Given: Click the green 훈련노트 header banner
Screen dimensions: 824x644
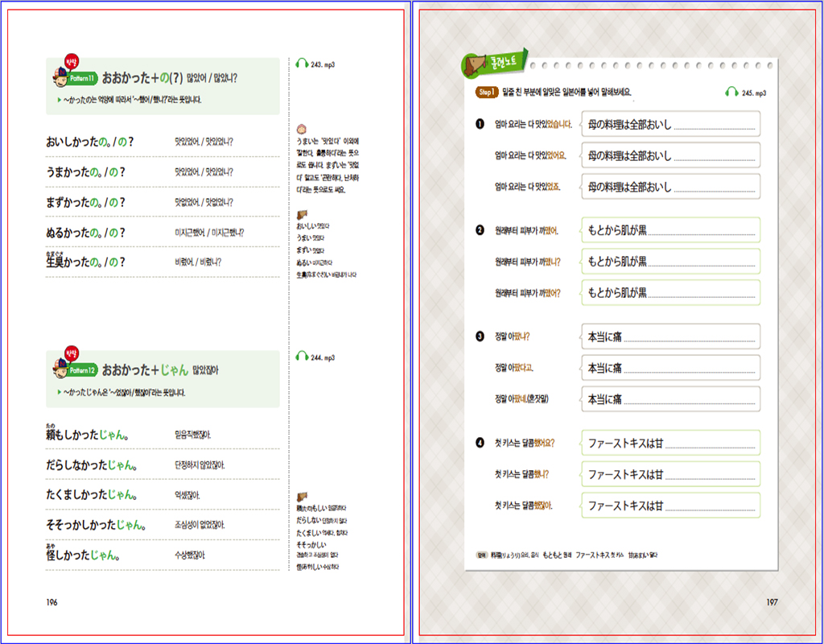Looking at the screenshot, I should (494, 64).
